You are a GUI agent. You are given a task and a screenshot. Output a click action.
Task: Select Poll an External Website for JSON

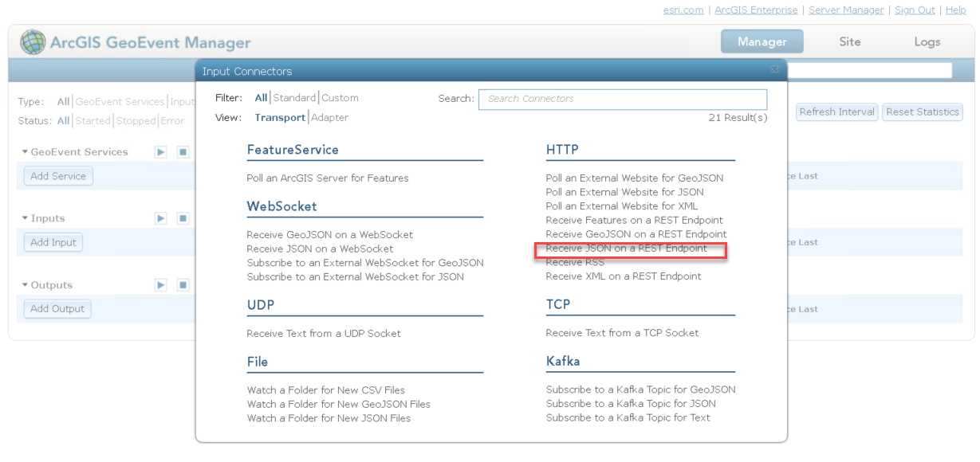coord(625,192)
